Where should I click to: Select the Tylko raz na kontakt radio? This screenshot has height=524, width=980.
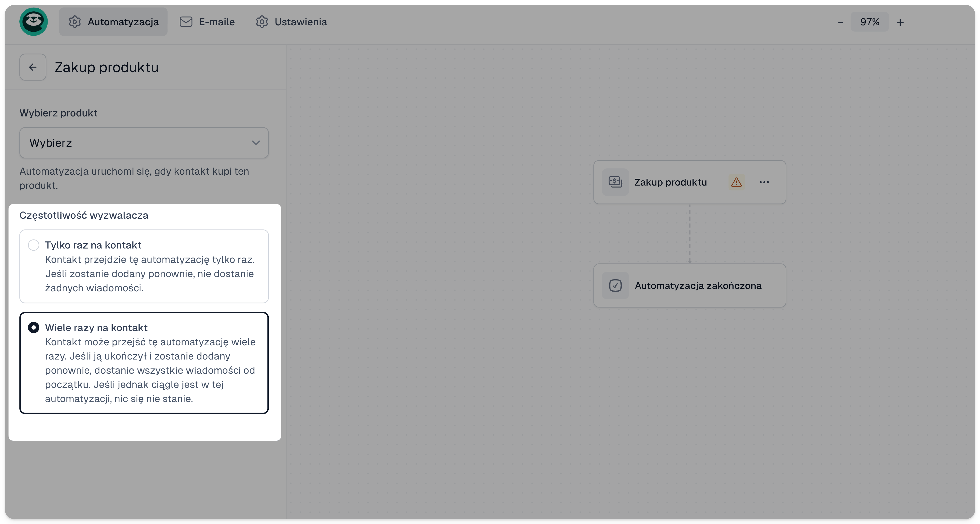pyautogui.click(x=33, y=245)
